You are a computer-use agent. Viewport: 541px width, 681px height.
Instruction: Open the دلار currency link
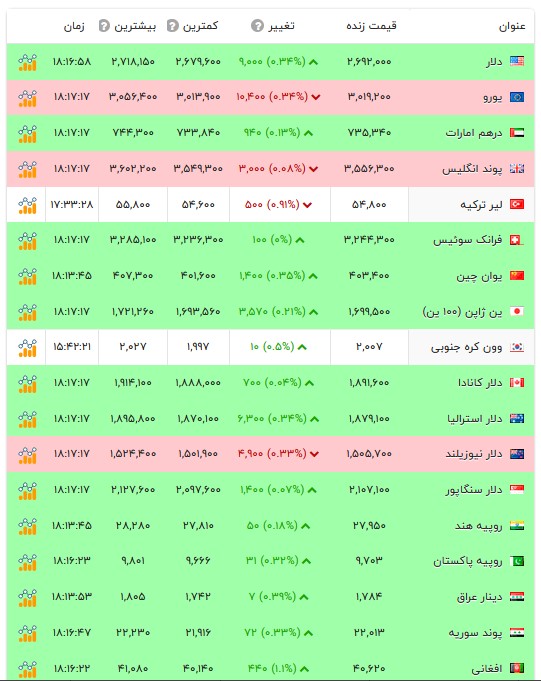tap(494, 62)
